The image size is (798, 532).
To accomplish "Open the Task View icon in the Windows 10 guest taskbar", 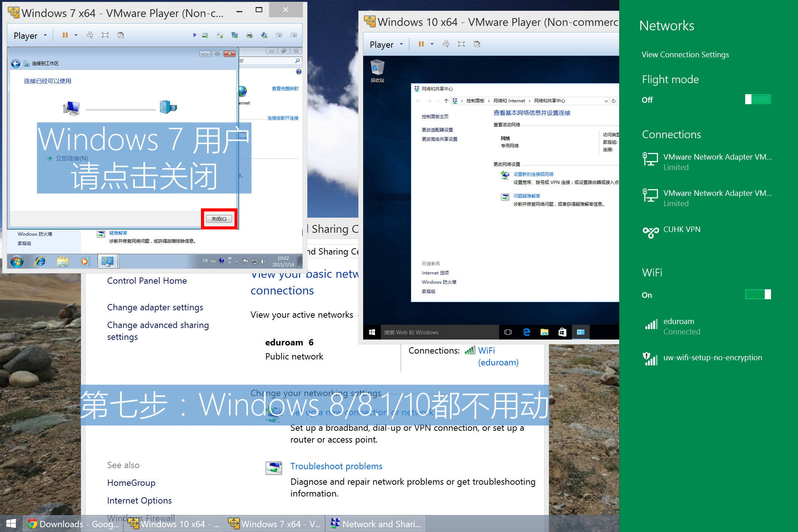I will [508, 332].
